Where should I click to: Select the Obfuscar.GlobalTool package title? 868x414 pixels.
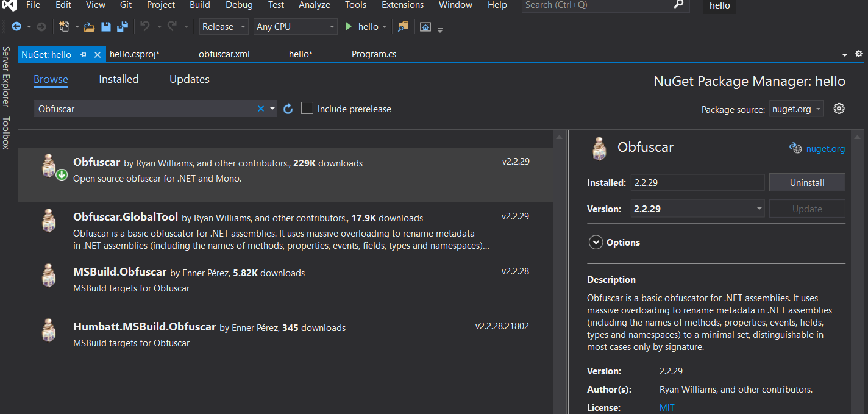click(126, 217)
